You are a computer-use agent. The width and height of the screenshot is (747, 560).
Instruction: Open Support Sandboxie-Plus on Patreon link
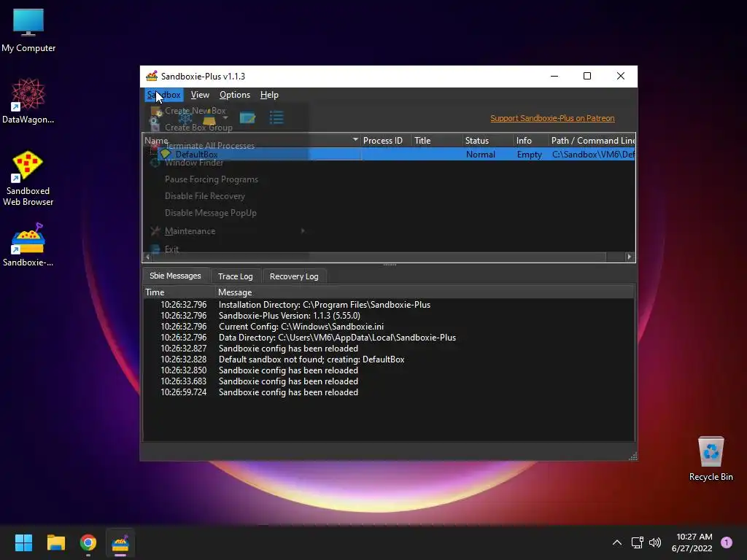(x=552, y=118)
